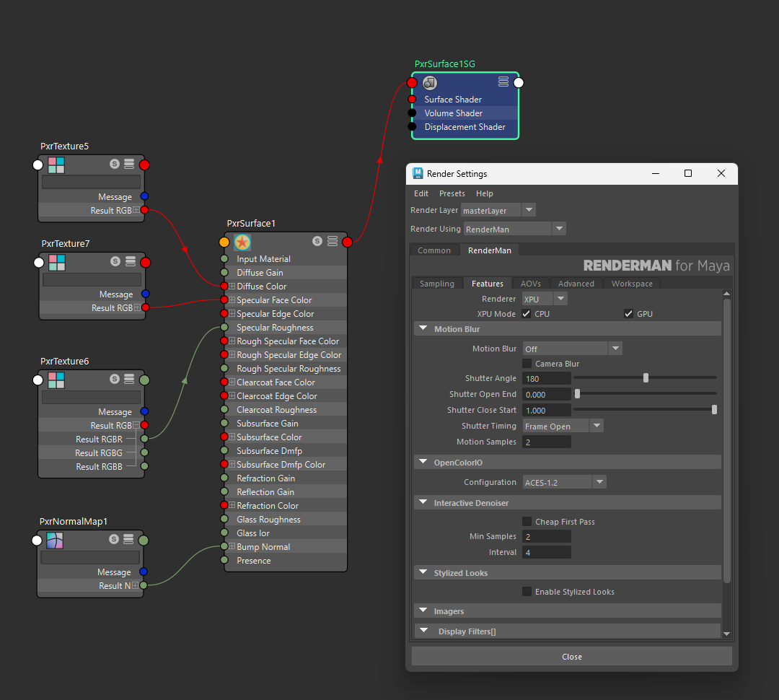Uncheck the XPU Mode GPU checkbox
Screen dimensions: 779x700
coord(628,314)
